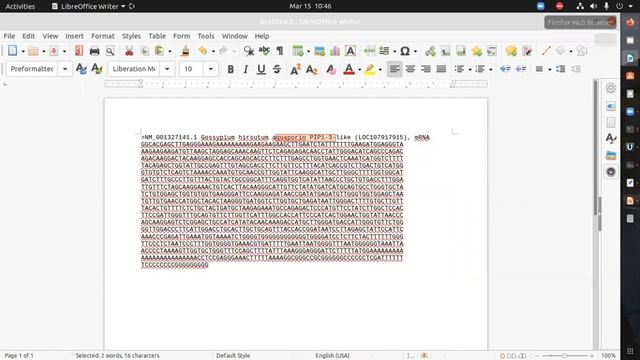
Task: Adjust the zoom slider in status bar
Action: [x=564, y=356]
